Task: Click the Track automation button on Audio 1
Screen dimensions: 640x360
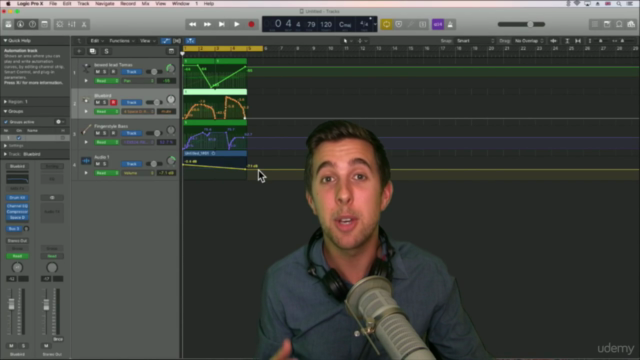Action: point(131,164)
